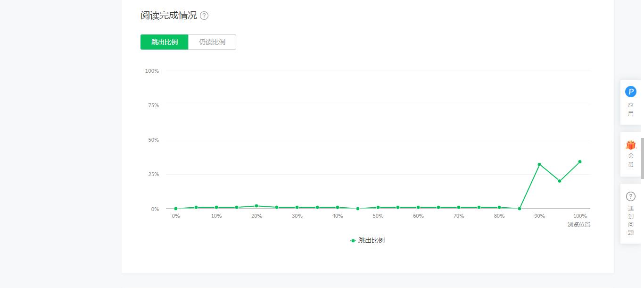
Task: Click the data point at 95%
Action: click(560, 181)
